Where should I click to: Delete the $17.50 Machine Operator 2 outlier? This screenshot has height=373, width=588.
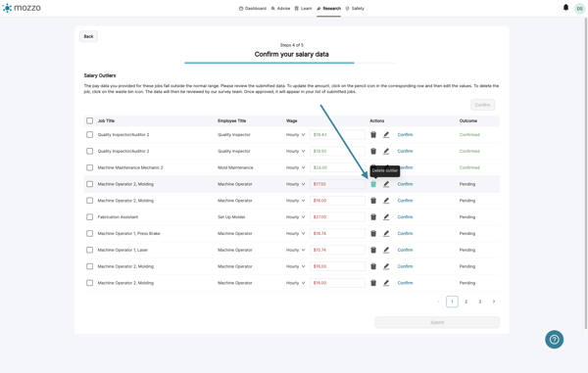tap(373, 184)
